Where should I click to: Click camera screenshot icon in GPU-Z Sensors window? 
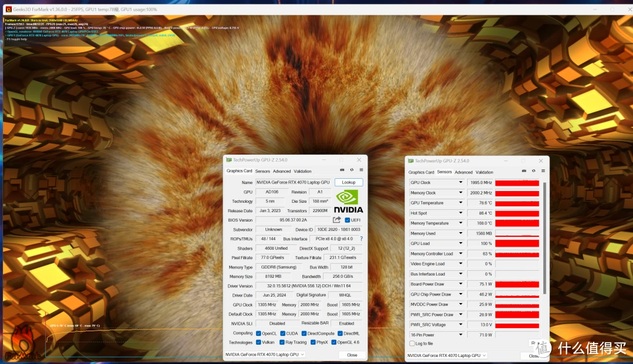point(524,171)
